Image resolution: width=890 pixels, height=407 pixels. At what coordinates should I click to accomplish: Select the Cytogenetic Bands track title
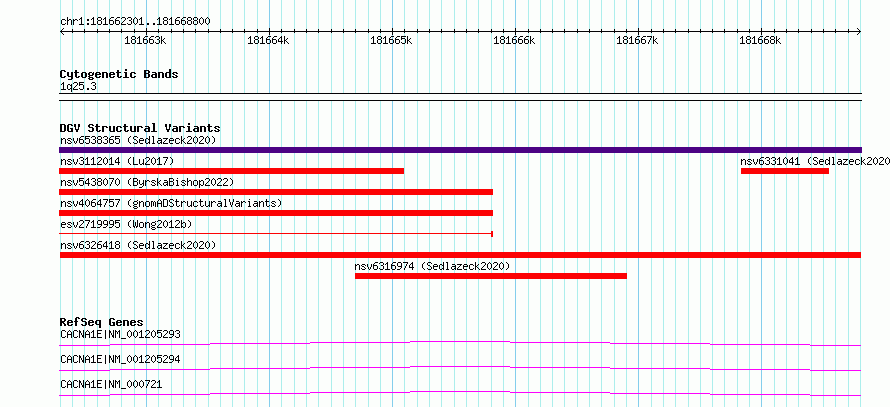tap(119, 74)
